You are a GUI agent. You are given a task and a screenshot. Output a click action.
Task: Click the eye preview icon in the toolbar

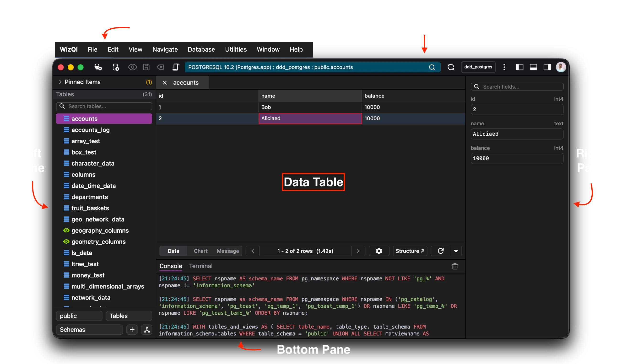(132, 67)
